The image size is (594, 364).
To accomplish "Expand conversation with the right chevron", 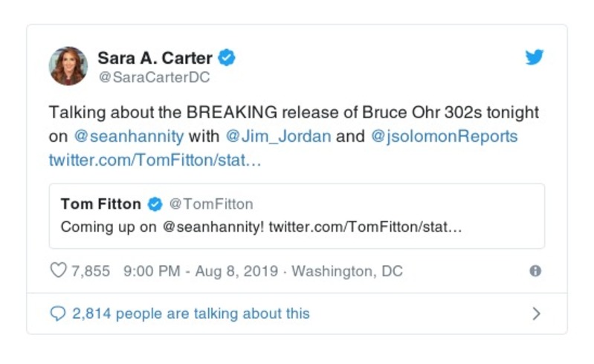I will [x=536, y=313].
